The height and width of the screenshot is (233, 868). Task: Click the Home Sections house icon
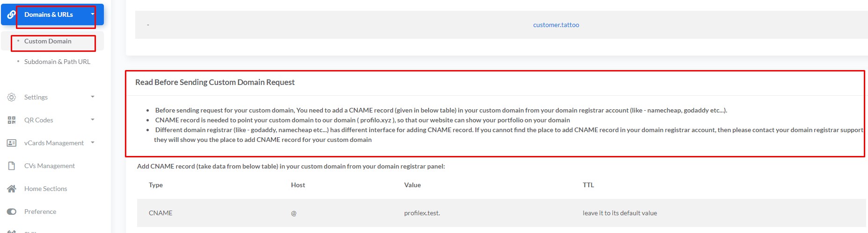pyautogui.click(x=12, y=189)
